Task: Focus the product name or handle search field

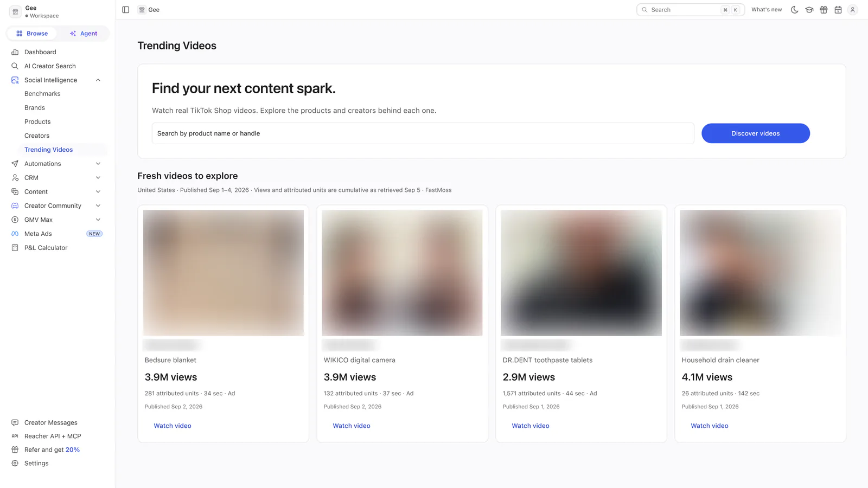Action: (x=423, y=133)
